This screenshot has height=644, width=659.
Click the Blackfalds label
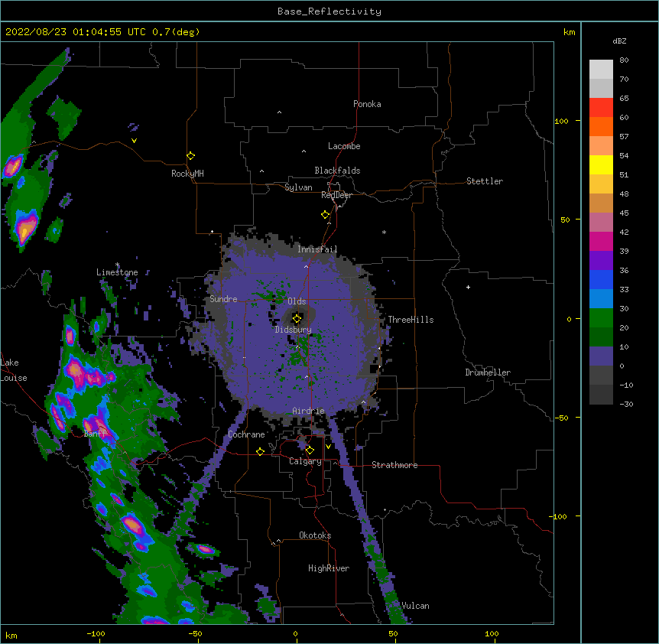point(337,171)
